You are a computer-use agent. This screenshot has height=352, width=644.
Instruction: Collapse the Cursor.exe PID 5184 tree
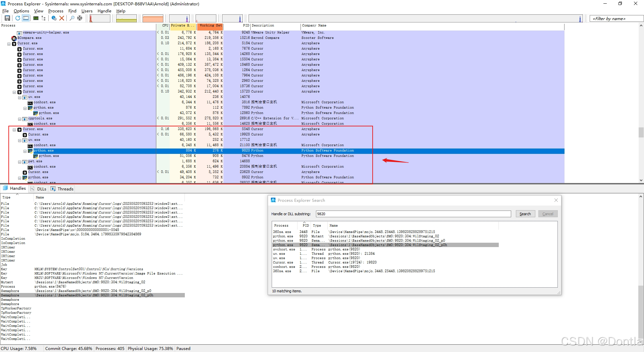[9, 44]
